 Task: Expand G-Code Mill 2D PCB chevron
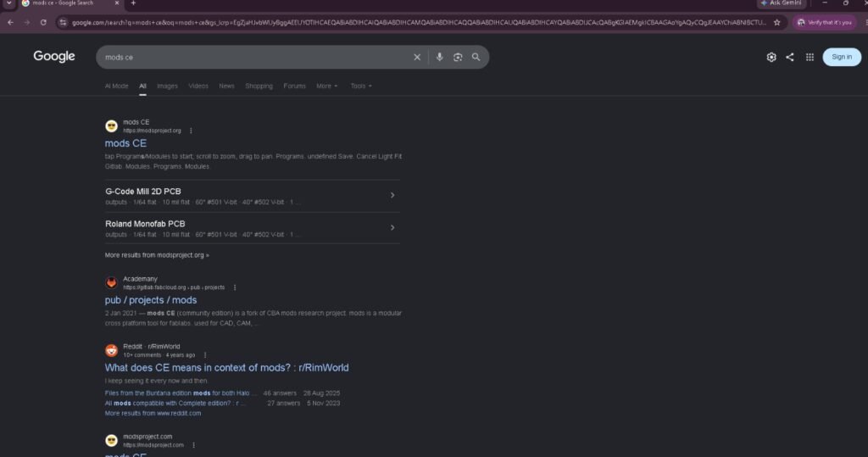(392, 195)
